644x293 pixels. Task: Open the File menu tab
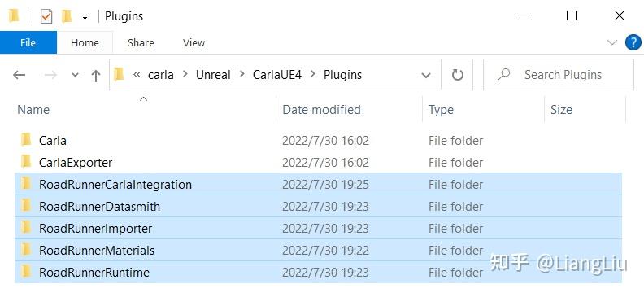(x=28, y=43)
